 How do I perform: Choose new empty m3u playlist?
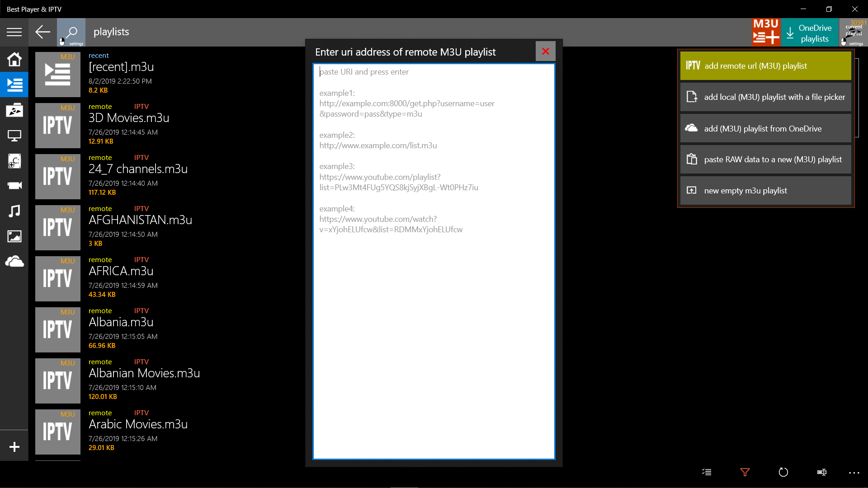point(765,191)
